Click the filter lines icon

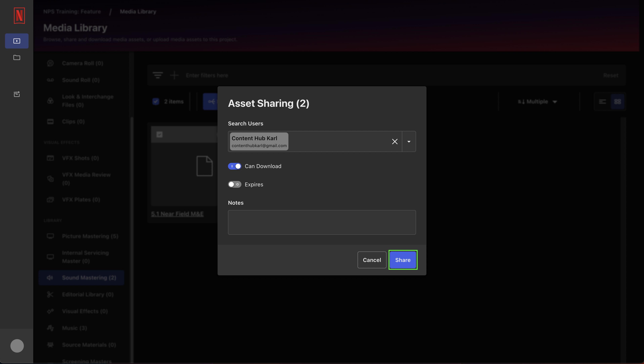[x=158, y=75]
